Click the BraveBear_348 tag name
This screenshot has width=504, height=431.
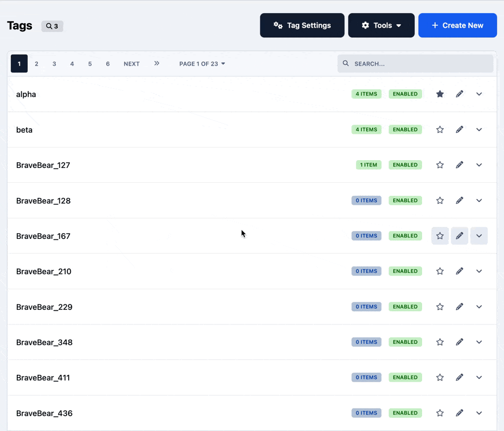pos(44,342)
